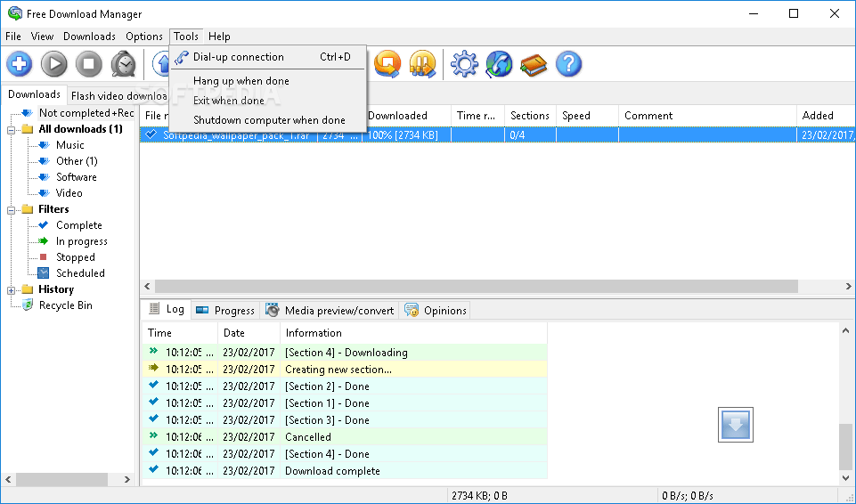Click the blue arrow icon beside Music

pos(45,145)
